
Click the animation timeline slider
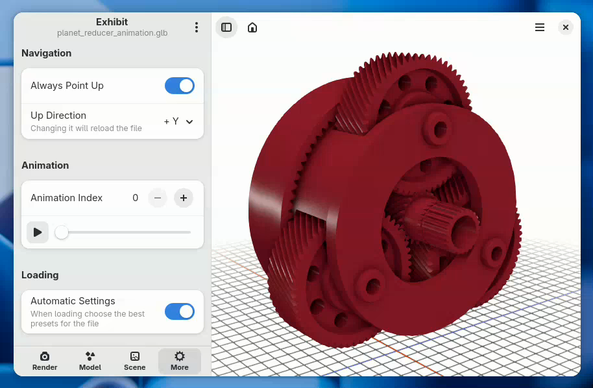[123, 232]
